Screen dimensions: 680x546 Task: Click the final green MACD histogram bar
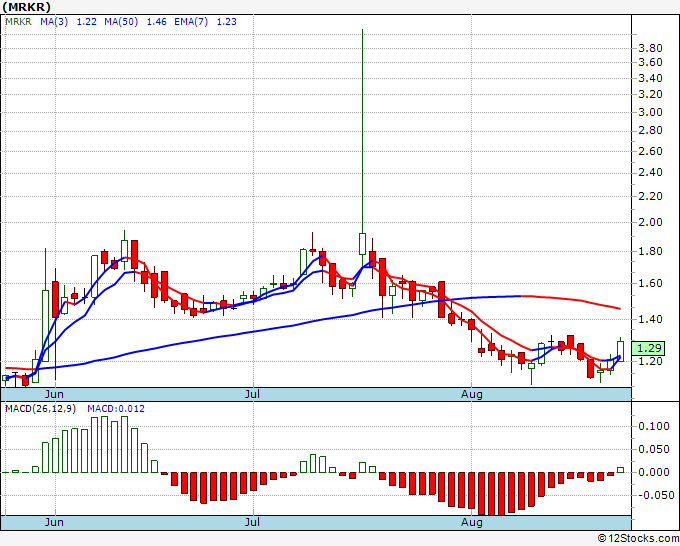[x=621, y=470]
